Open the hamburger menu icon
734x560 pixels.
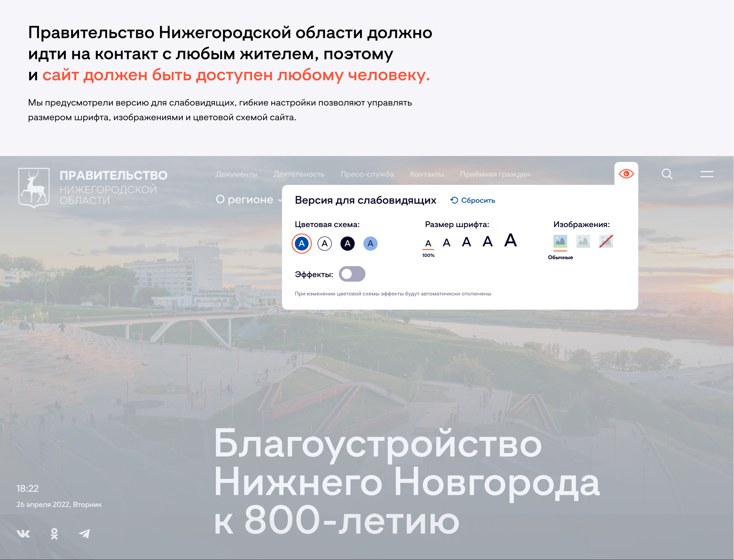pyautogui.click(x=706, y=174)
